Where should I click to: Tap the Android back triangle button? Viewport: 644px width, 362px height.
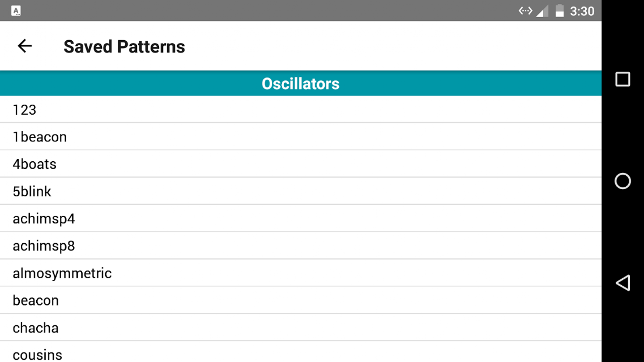coord(622,283)
